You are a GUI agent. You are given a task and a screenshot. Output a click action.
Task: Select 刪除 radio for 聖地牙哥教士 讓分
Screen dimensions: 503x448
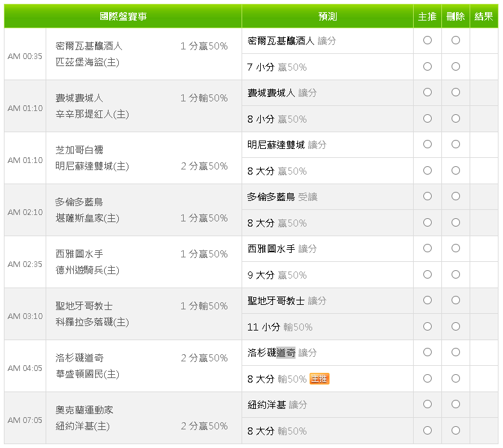point(455,300)
